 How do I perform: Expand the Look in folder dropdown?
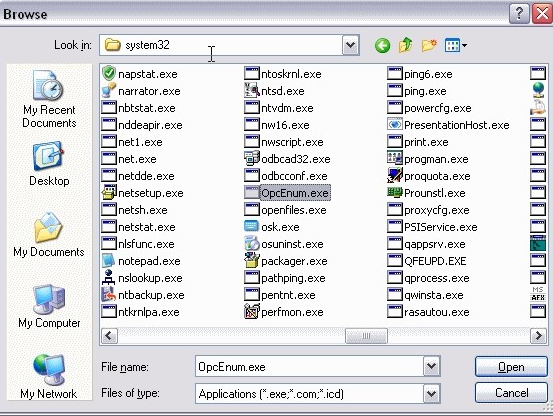(351, 45)
